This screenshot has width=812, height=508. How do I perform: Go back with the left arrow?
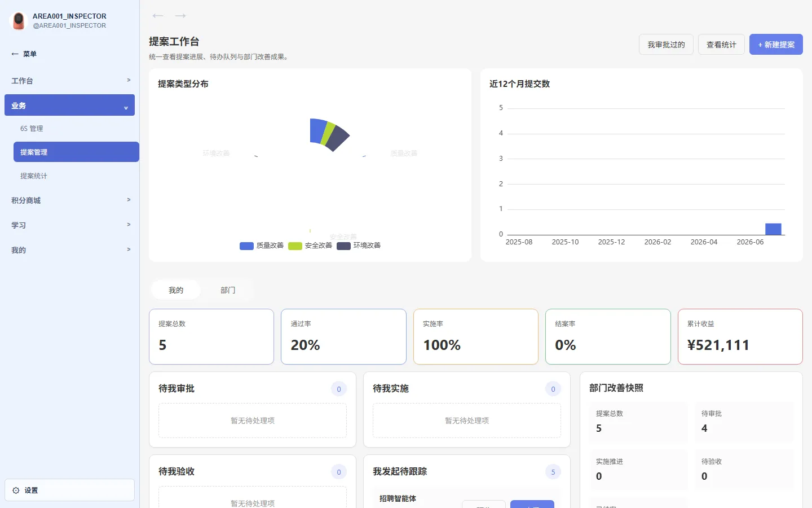tap(158, 16)
